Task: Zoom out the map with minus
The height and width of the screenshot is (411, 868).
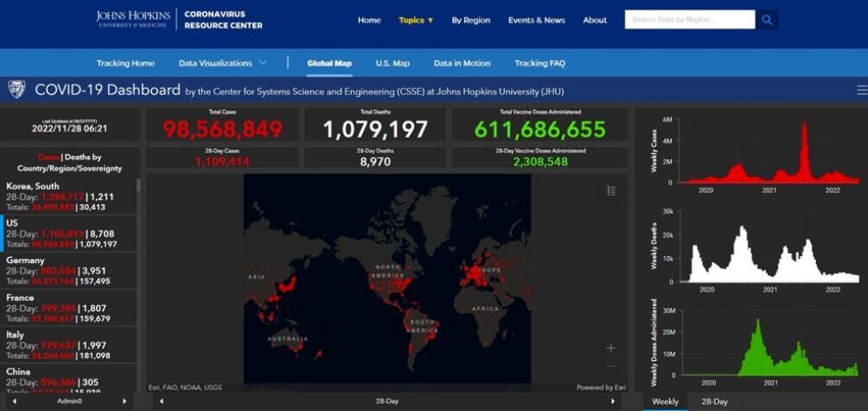Action: click(x=610, y=367)
